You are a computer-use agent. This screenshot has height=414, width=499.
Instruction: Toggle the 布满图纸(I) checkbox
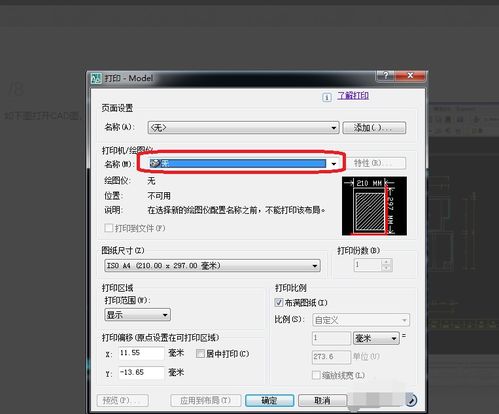pyautogui.click(x=279, y=302)
